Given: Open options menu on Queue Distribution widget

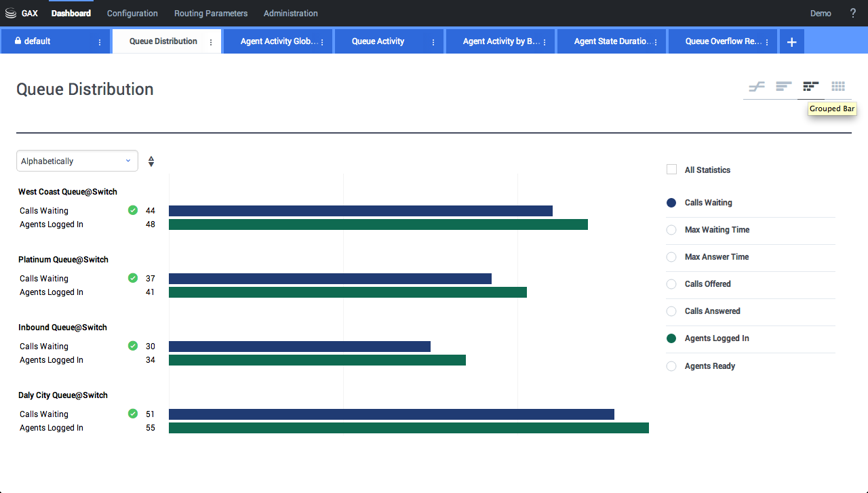Looking at the screenshot, I should coord(212,41).
